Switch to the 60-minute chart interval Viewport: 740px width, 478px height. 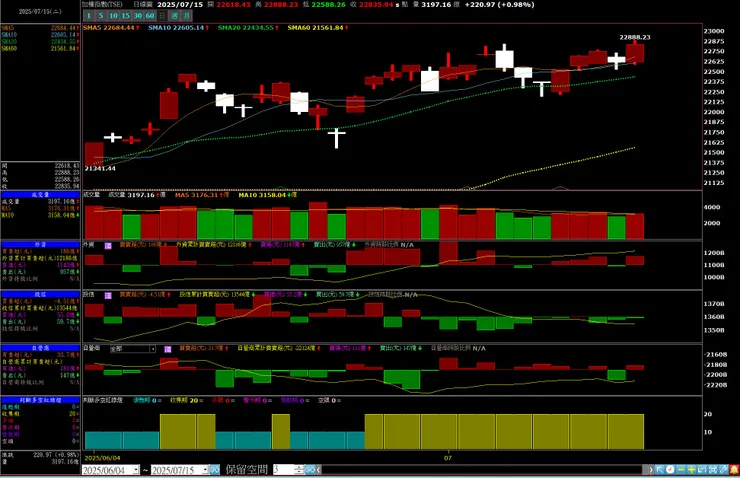pos(150,16)
